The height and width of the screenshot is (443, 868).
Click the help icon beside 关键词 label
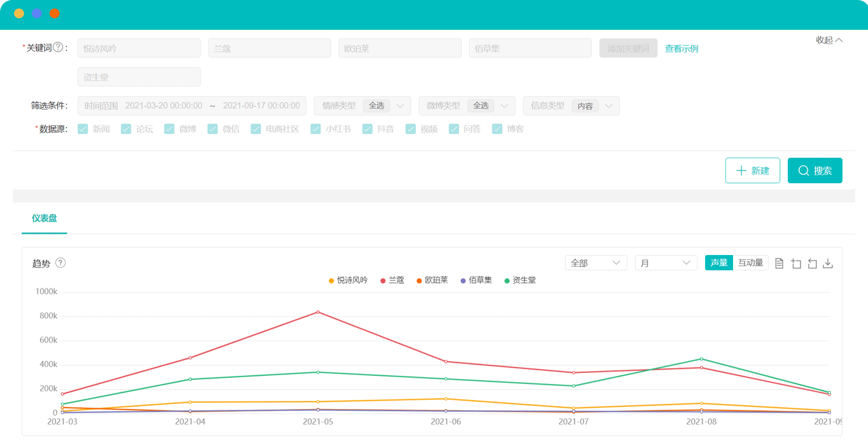[x=58, y=47]
